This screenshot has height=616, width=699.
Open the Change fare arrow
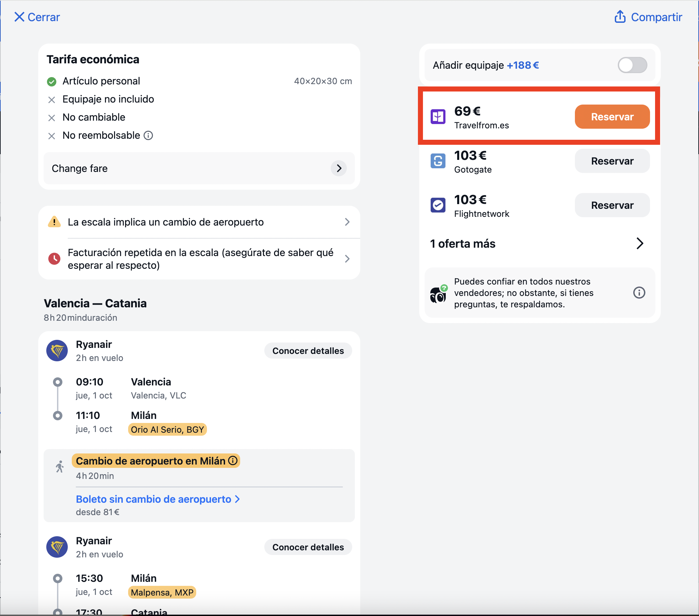[338, 169]
